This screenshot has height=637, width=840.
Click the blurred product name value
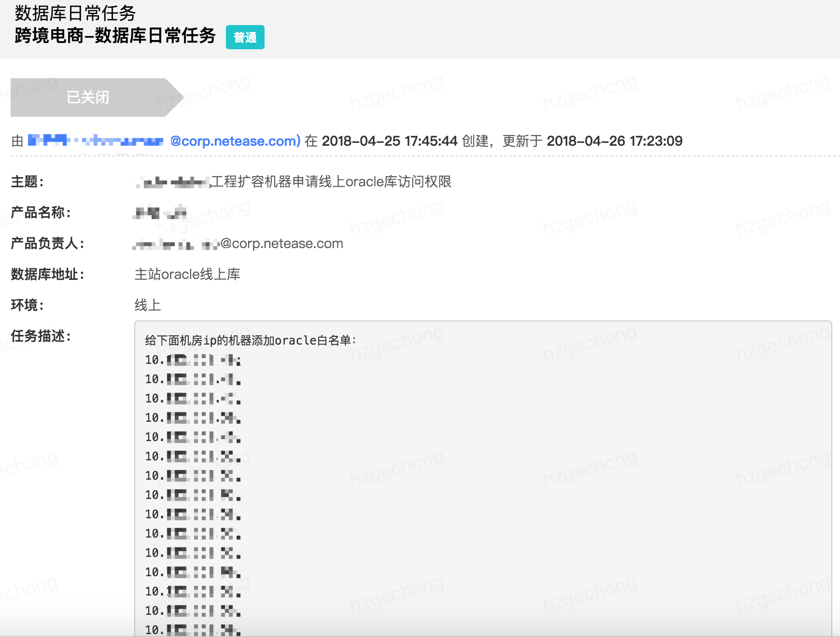[x=160, y=212]
